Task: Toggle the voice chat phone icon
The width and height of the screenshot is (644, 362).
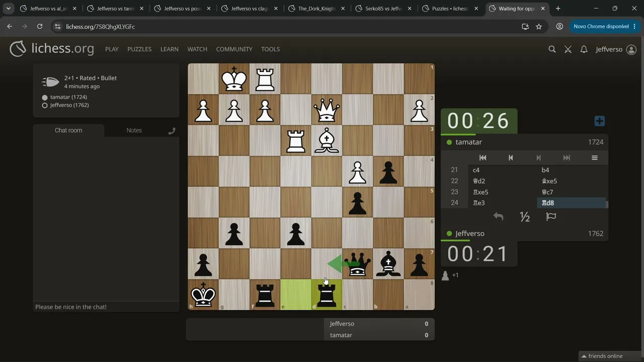Action: 172,131
